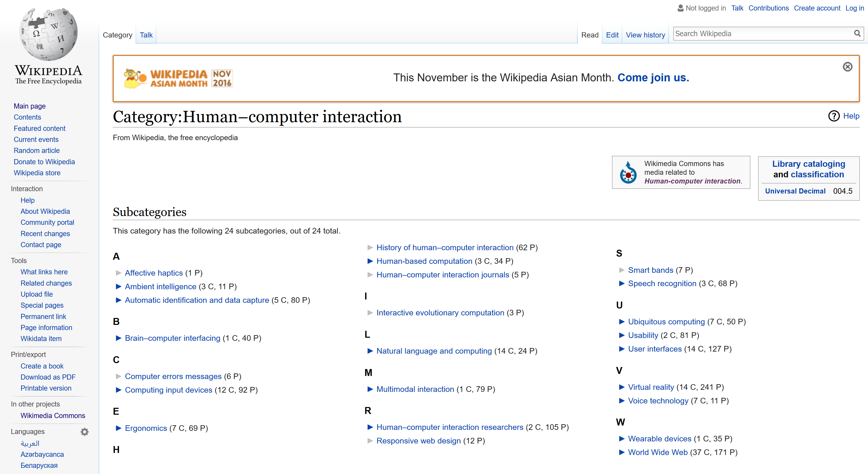Open Library cataloging link
The height and width of the screenshot is (474, 868).
tap(809, 164)
